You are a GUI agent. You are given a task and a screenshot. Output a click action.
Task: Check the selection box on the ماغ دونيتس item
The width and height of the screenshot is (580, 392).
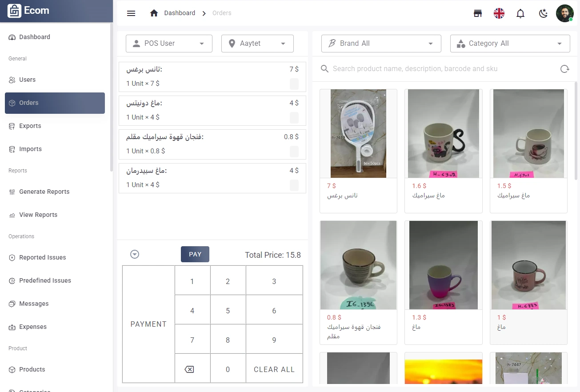(294, 118)
